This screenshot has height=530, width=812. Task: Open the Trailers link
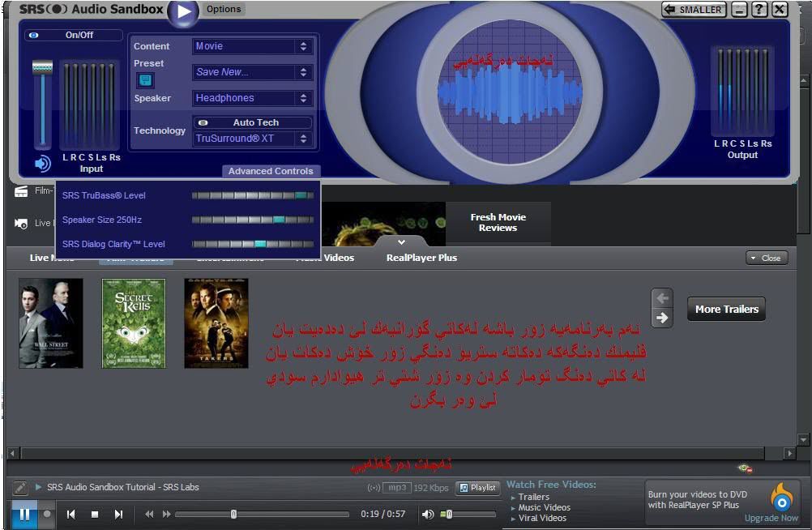point(534,497)
